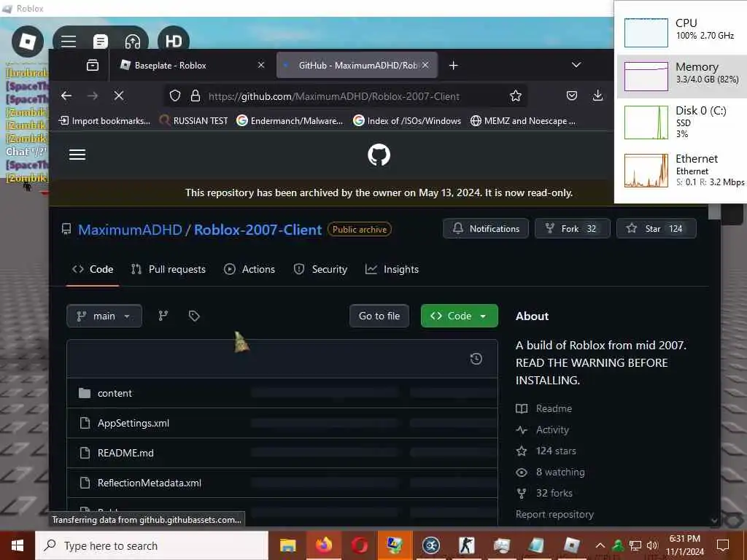Open the RUSSIAN TEST bookmark

click(193, 121)
